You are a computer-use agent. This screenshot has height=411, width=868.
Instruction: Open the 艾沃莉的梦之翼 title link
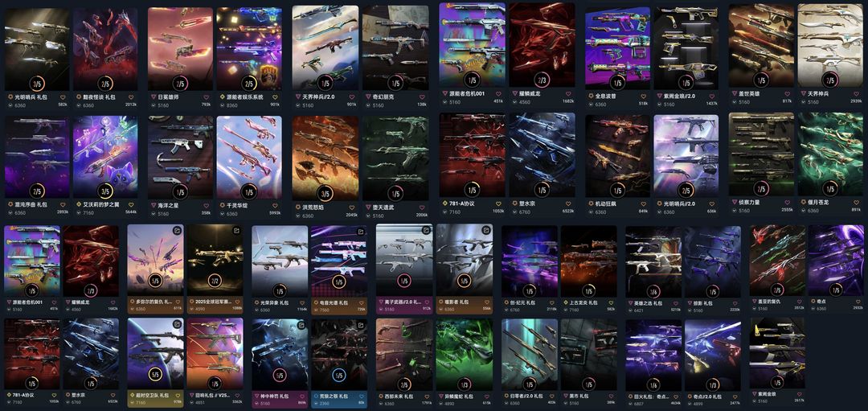click(x=99, y=204)
